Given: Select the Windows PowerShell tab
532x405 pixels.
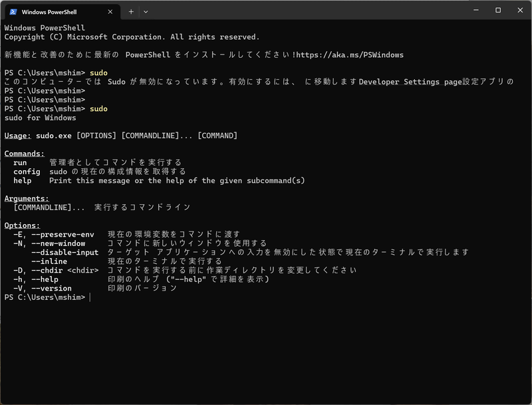Looking at the screenshot, I should (x=53, y=11).
